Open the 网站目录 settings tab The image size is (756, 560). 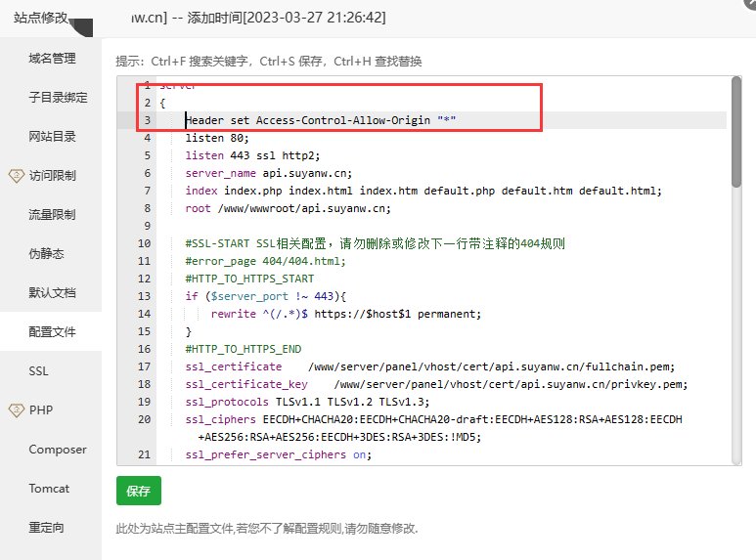click(51, 137)
